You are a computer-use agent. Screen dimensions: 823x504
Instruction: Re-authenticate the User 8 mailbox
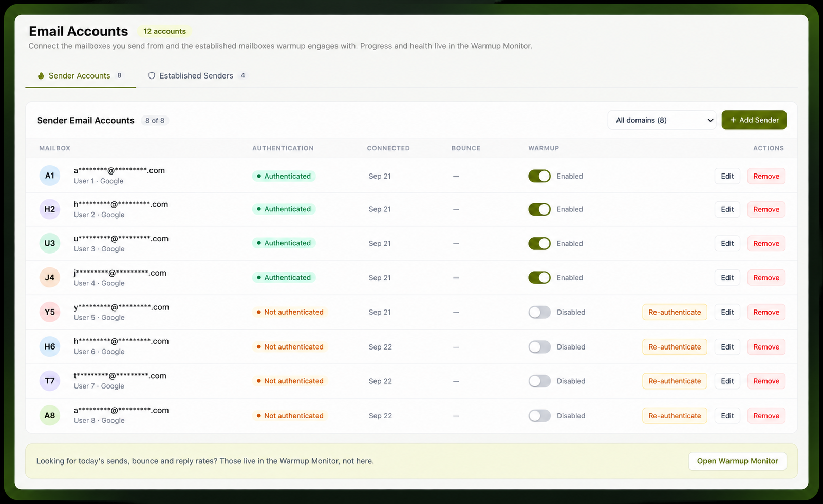(675, 416)
